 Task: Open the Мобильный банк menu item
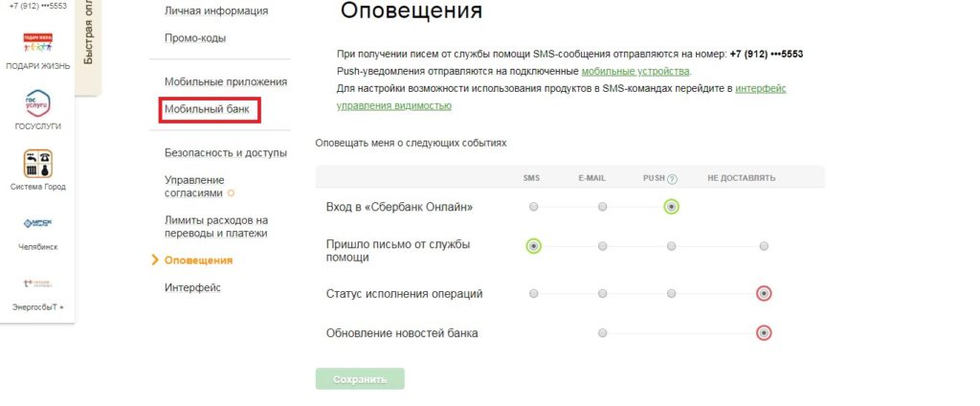[207, 109]
